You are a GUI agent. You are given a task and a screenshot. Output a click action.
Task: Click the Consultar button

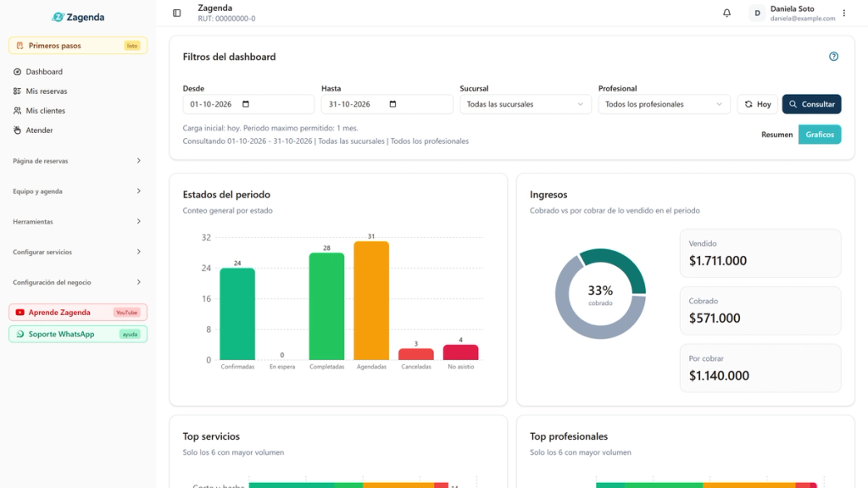[811, 104]
